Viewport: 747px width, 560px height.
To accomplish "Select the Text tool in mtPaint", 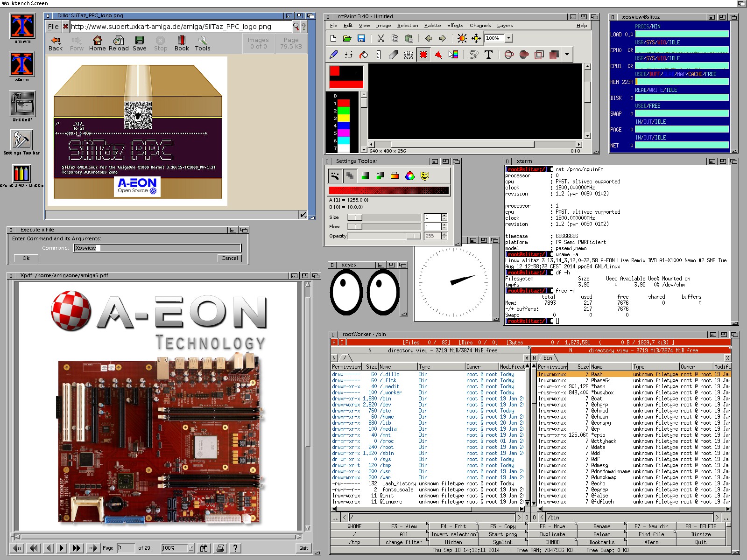I will 489,55.
